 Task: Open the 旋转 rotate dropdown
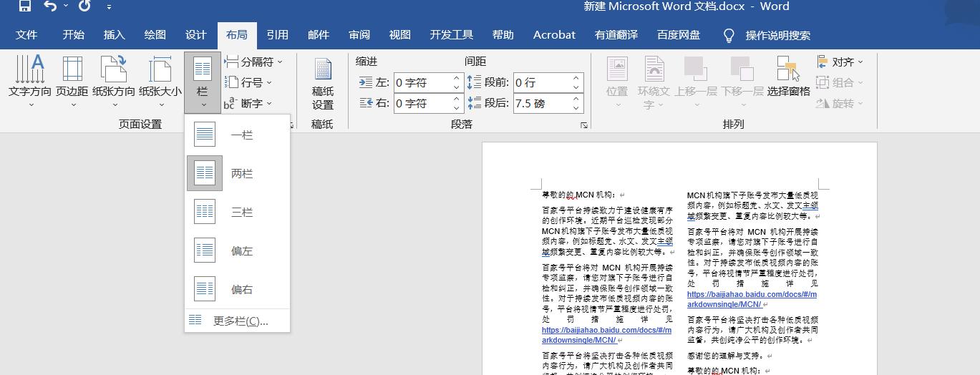pyautogui.click(x=840, y=104)
